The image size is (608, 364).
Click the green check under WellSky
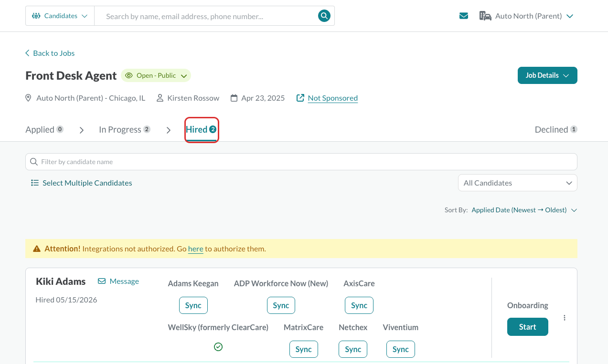[218, 347]
